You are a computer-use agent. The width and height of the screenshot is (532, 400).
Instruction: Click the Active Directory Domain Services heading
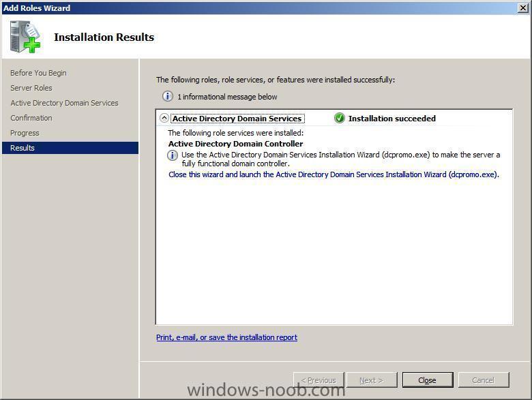point(237,119)
